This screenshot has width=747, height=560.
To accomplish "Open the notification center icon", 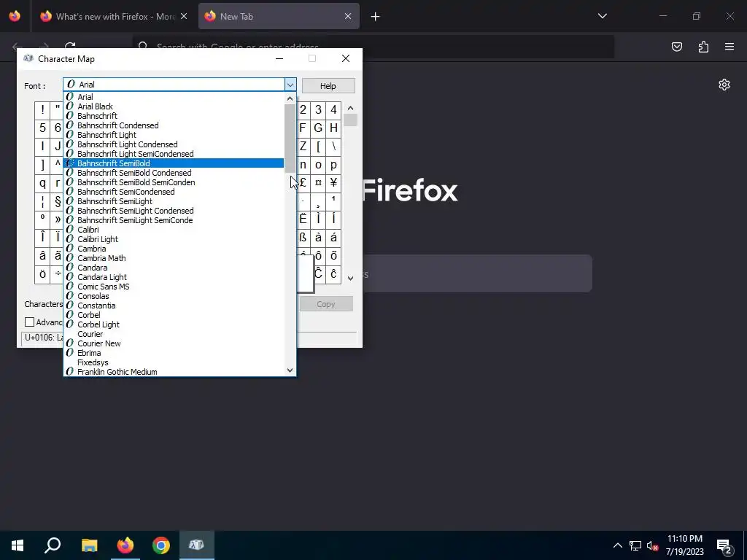I will 724,547.
